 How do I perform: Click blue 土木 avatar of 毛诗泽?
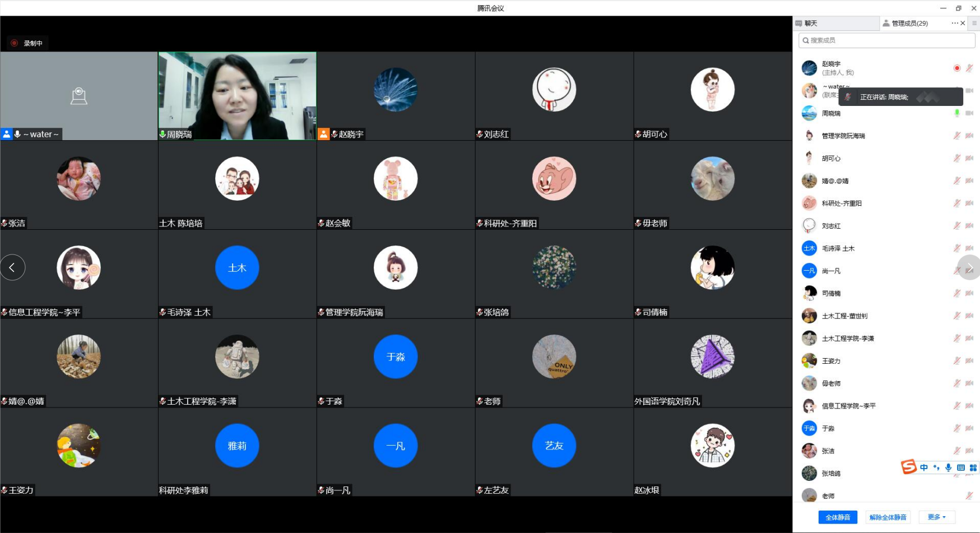237,267
